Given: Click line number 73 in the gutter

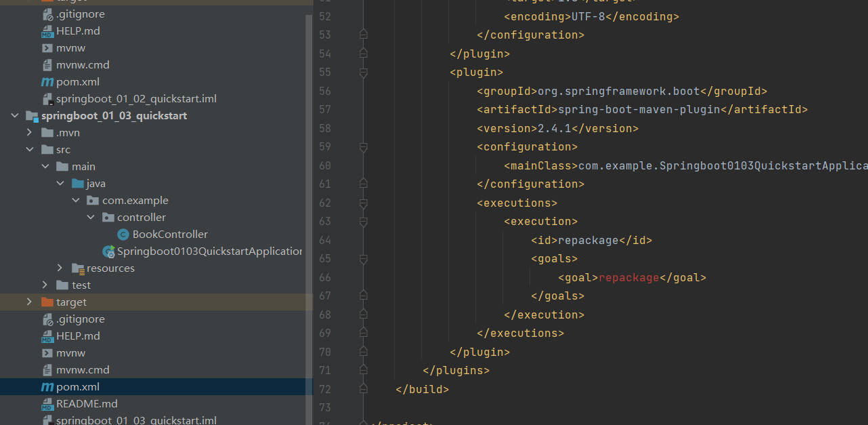Looking at the screenshot, I should click(x=324, y=407).
